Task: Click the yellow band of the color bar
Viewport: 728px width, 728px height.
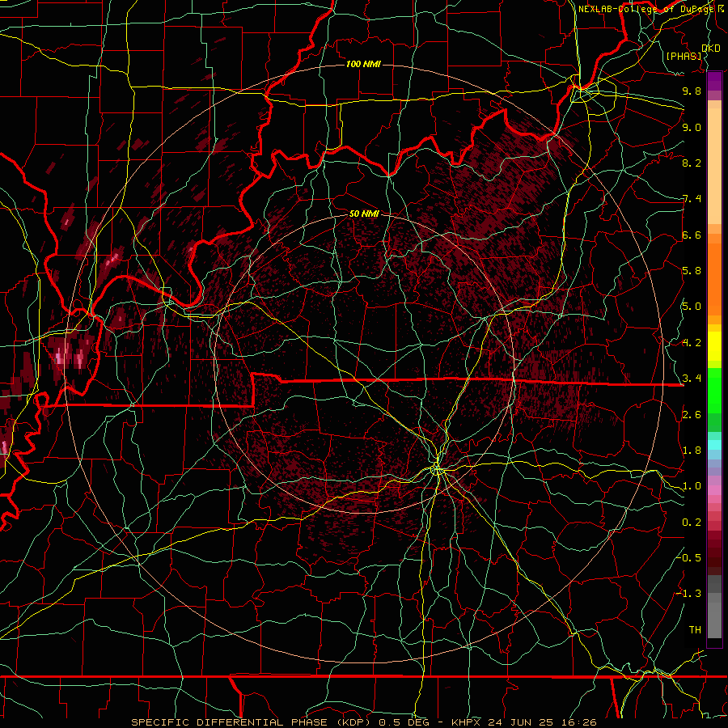Action: point(714,346)
